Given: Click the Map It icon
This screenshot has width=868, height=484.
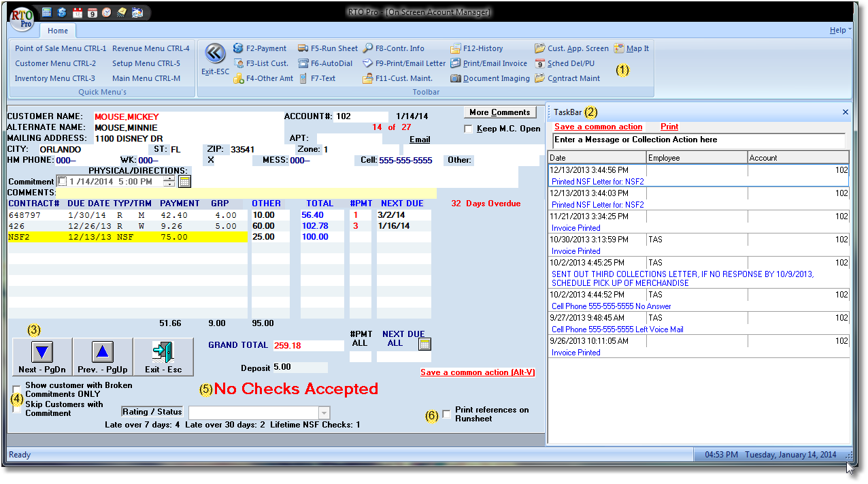Looking at the screenshot, I should (619, 48).
